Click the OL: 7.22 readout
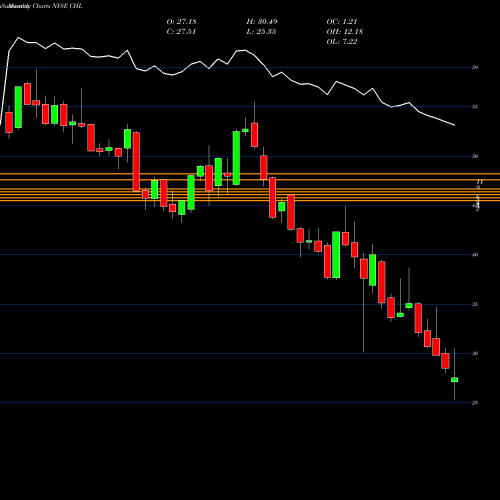The height and width of the screenshot is (500, 500). (x=342, y=41)
